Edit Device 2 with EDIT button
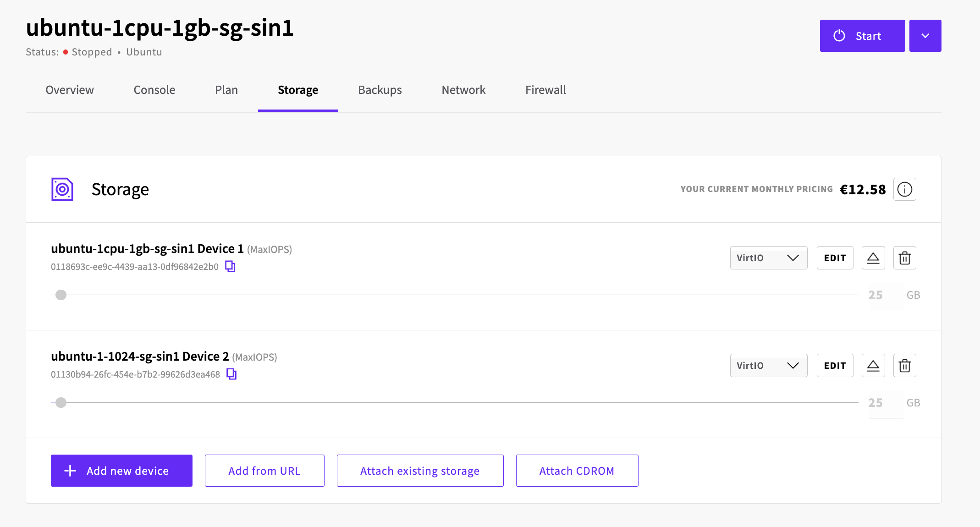The height and width of the screenshot is (527, 980). pos(835,366)
